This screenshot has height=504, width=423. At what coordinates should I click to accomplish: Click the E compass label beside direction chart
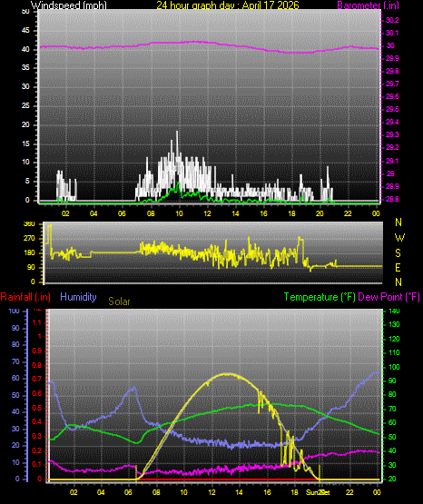398,267
